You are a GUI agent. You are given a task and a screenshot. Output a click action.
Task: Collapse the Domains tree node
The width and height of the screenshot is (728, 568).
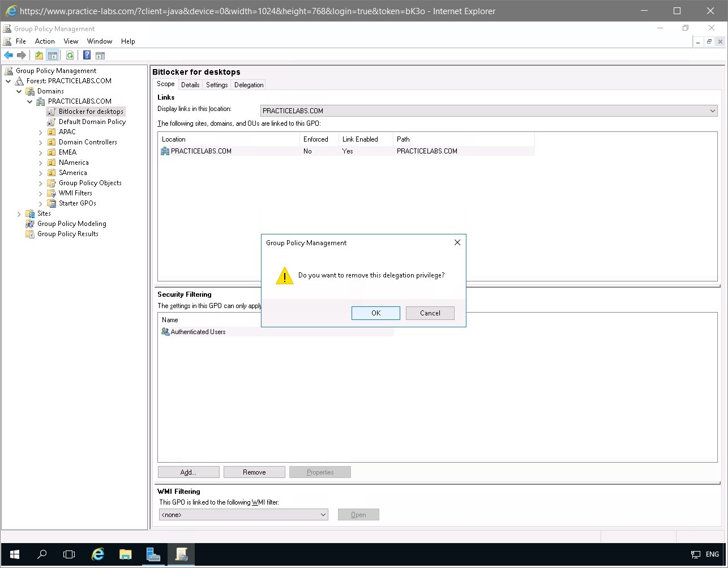pos(19,91)
